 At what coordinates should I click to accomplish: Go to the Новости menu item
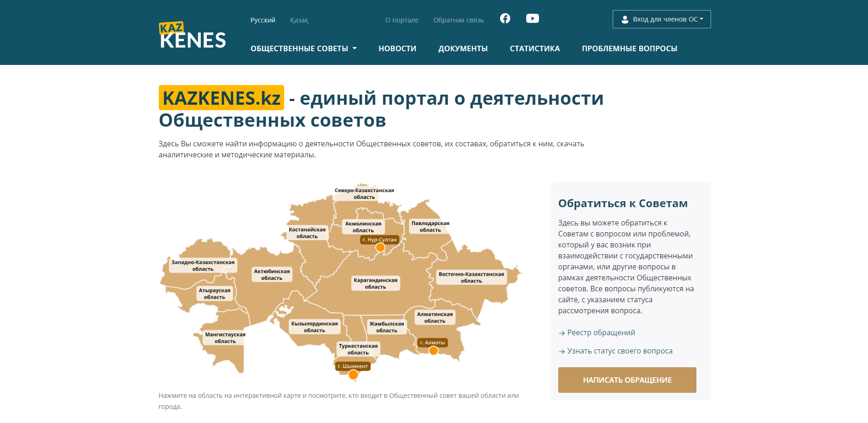397,48
